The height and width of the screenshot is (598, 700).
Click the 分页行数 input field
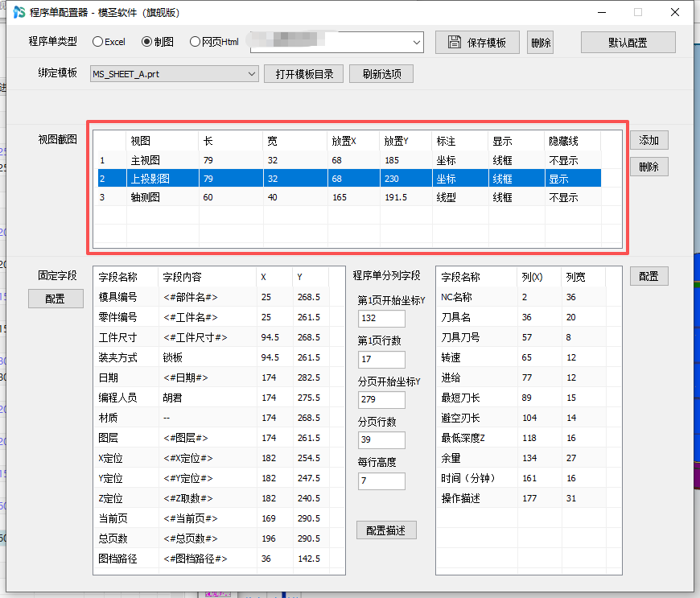click(381, 440)
